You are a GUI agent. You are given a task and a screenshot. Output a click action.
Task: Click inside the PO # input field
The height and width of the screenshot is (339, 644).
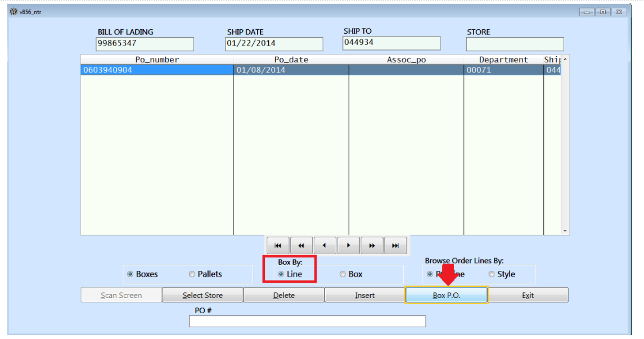click(308, 321)
